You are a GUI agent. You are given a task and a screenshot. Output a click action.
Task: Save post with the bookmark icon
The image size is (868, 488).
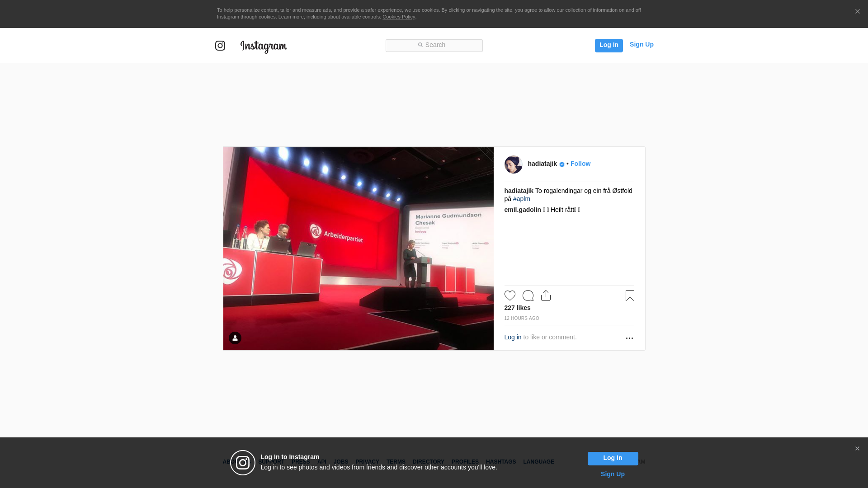point(630,296)
